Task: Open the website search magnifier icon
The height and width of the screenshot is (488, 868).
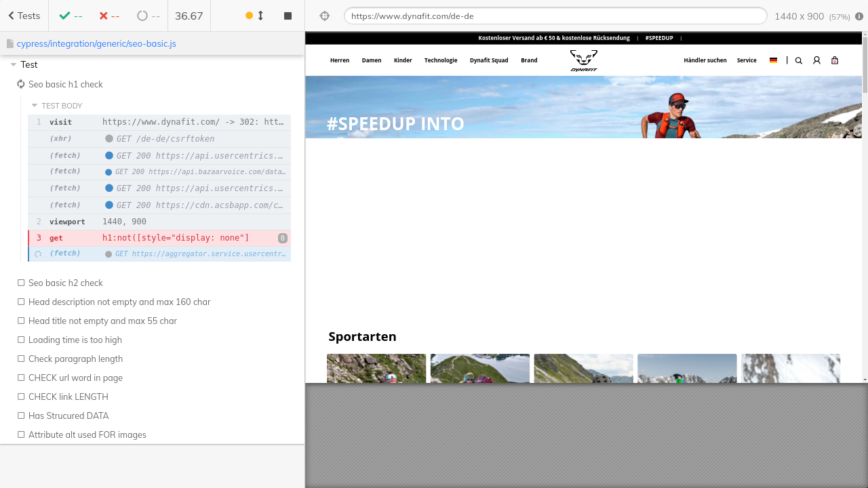Action: click(x=798, y=60)
